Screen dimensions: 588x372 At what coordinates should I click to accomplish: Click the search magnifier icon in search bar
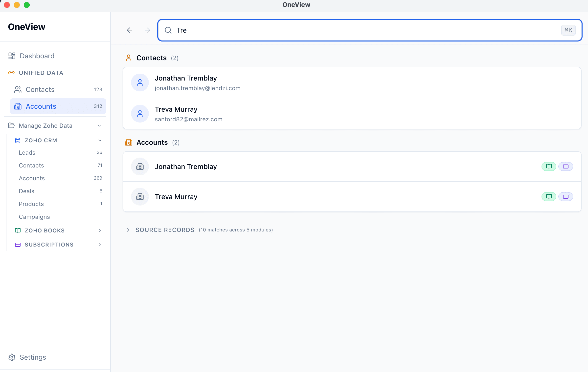(x=168, y=30)
